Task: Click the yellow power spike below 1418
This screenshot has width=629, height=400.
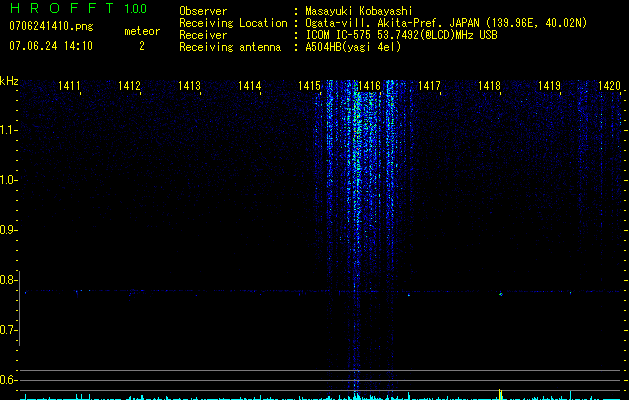Action: [x=500, y=394]
